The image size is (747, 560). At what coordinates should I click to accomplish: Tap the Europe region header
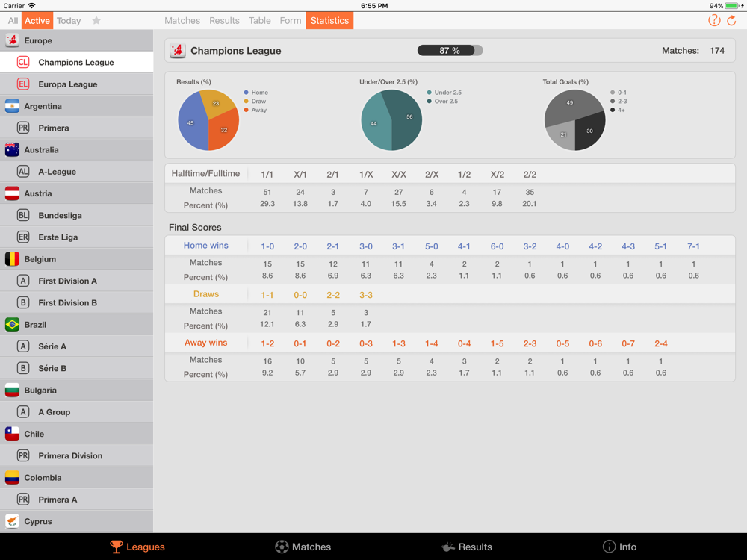77,40
